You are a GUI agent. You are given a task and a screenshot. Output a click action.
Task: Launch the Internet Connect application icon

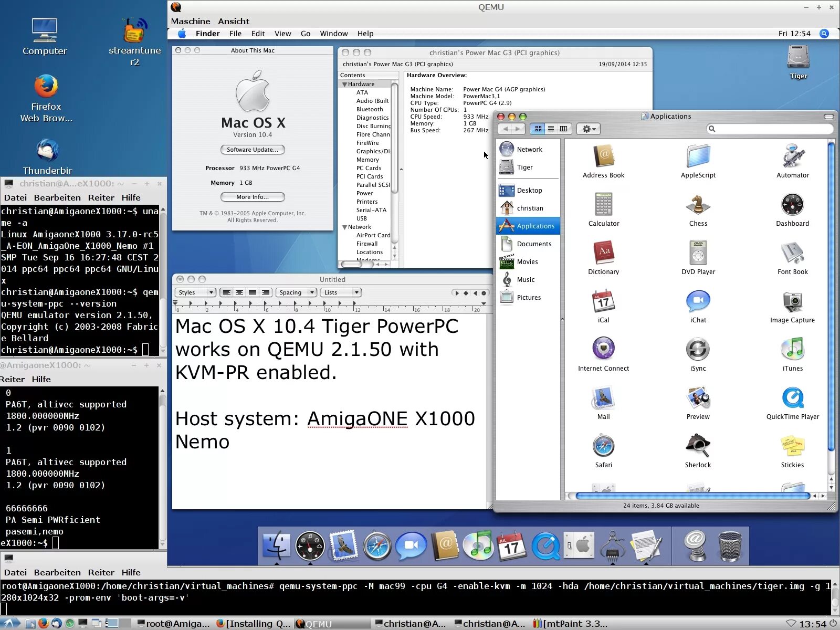point(604,349)
